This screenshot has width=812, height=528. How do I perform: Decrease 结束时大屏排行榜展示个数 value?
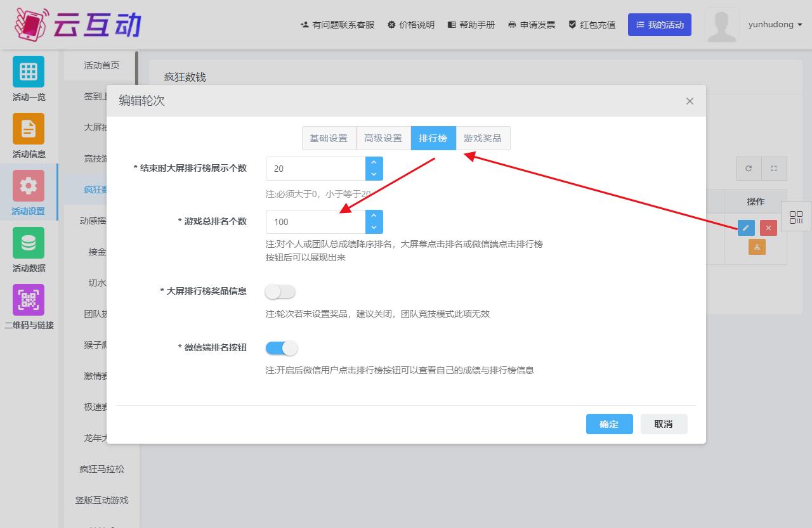click(374, 174)
